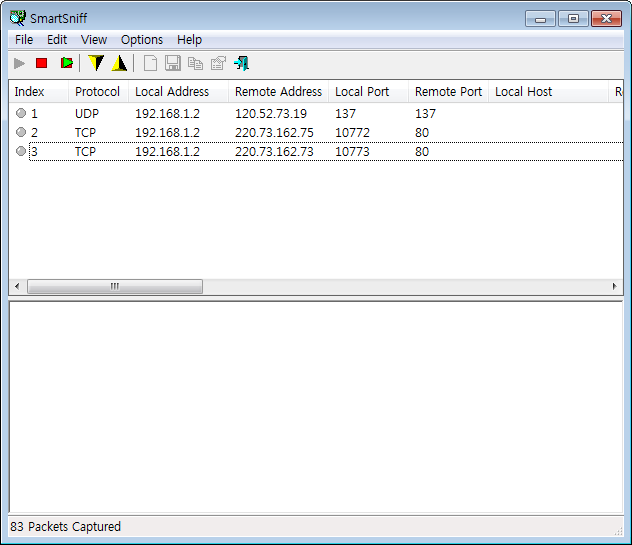The width and height of the screenshot is (632, 545).
Task: Click index 2 row number
Action: pyautogui.click(x=34, y=133)
